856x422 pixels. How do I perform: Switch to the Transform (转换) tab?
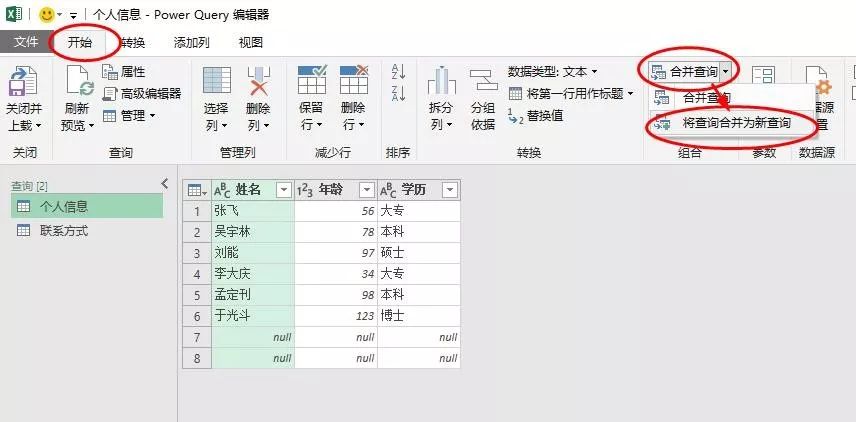click(x=133, y=43)
